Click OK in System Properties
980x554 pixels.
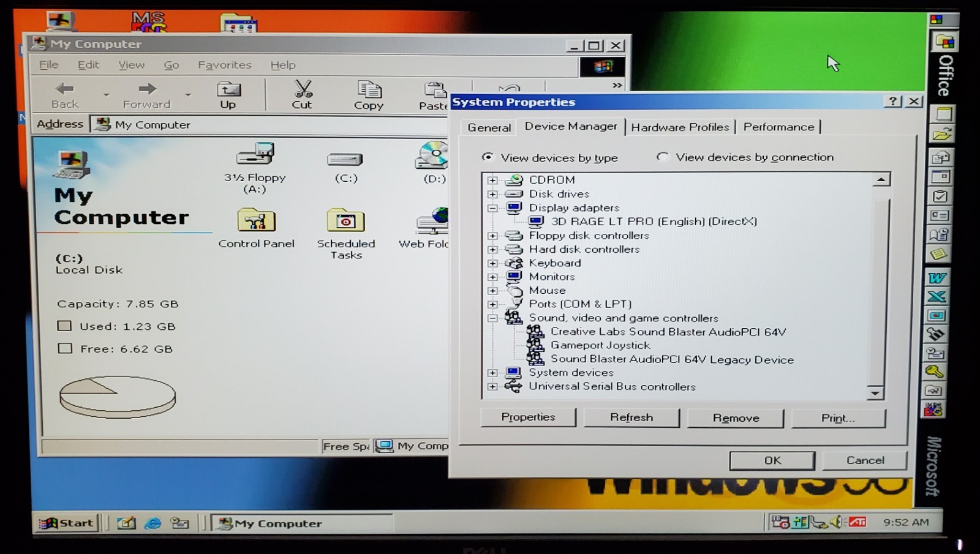772,460
